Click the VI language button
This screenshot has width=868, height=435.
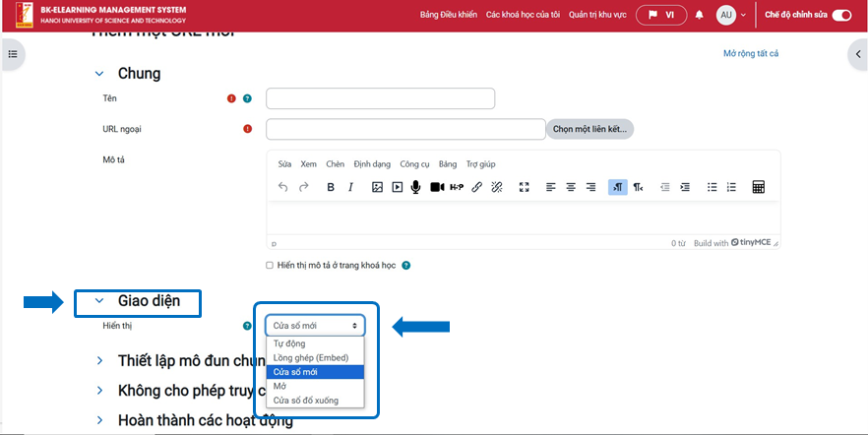[661, 15]
